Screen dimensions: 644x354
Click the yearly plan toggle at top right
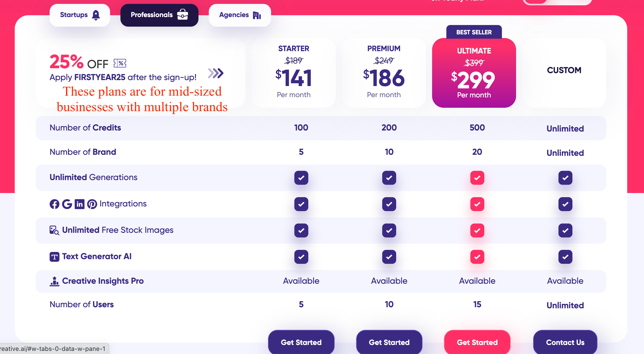557,2
